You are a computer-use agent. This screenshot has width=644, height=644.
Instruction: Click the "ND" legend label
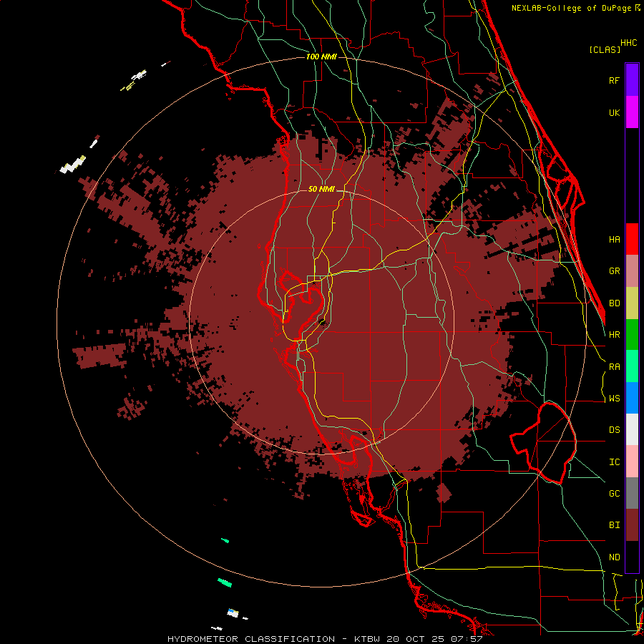pyautogui.click(x=614, y=557)
